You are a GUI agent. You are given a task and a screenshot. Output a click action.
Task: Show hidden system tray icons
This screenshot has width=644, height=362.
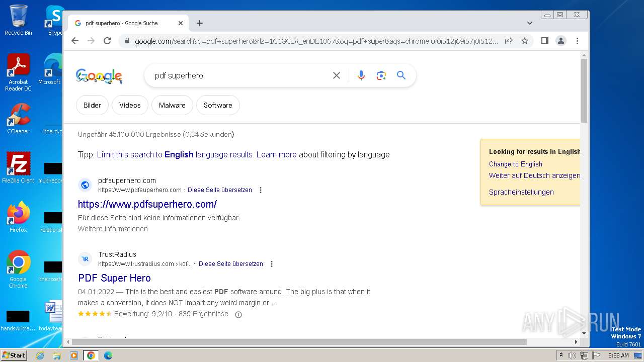click(x=561, y=355)
